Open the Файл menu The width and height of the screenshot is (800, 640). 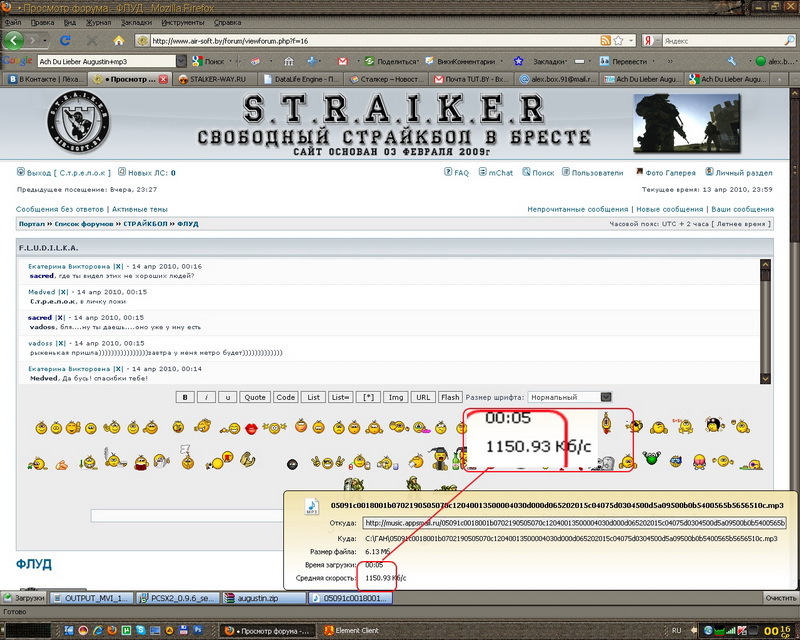13,22
